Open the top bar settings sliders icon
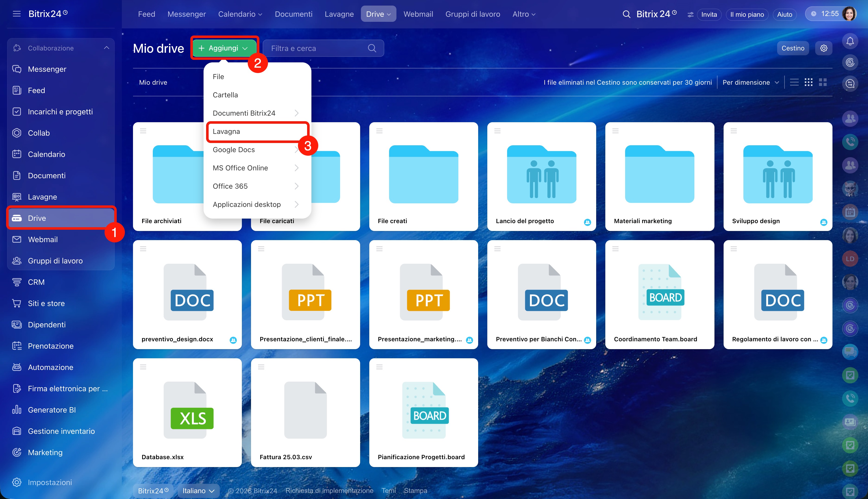Screen dimensions: 868x499 pyautogui.click(x=690, y=14)
